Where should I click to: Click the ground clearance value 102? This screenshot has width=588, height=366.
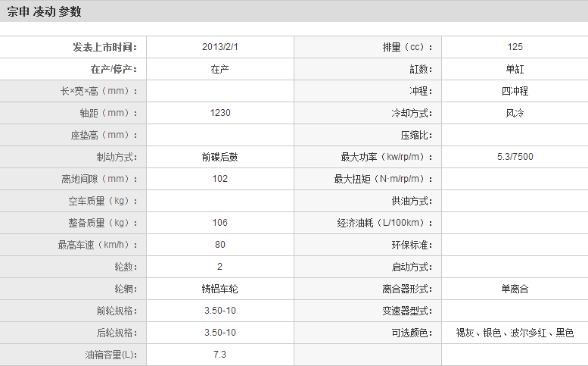(219, 180)
